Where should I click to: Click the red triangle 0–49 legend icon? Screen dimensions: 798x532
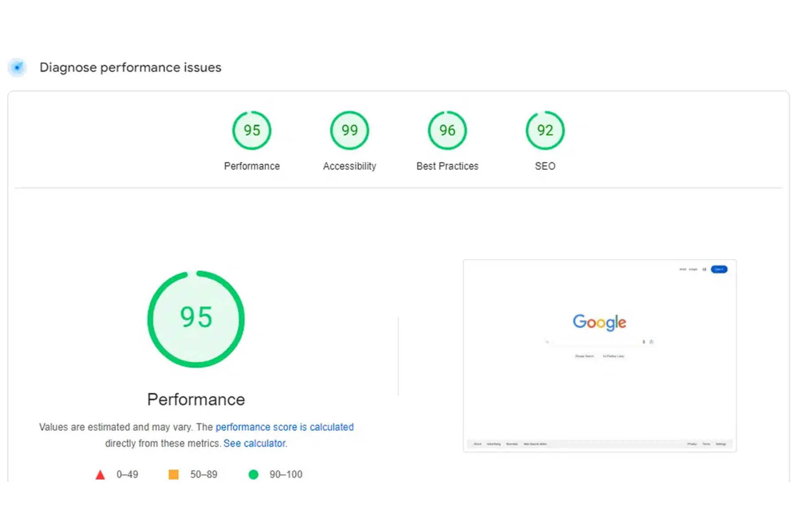click(x=100, y=475)
